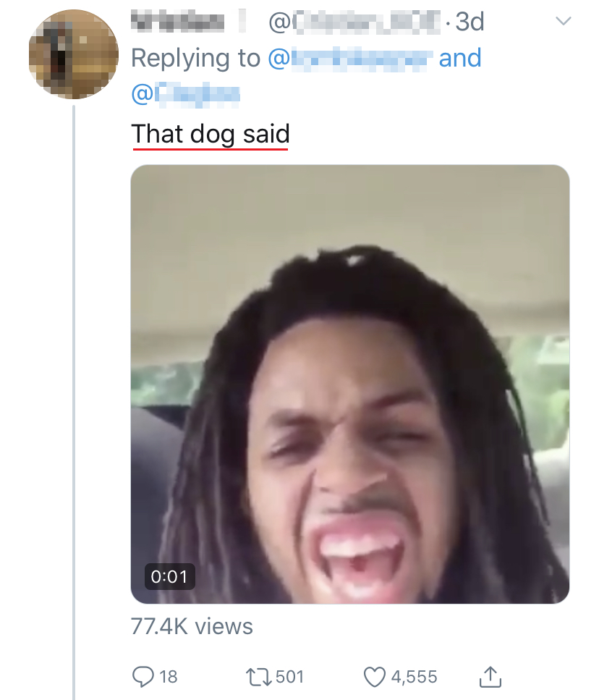Click the vertical thread line below the avatar
This screenshot has height=700, width=599.
pos(74,398)
